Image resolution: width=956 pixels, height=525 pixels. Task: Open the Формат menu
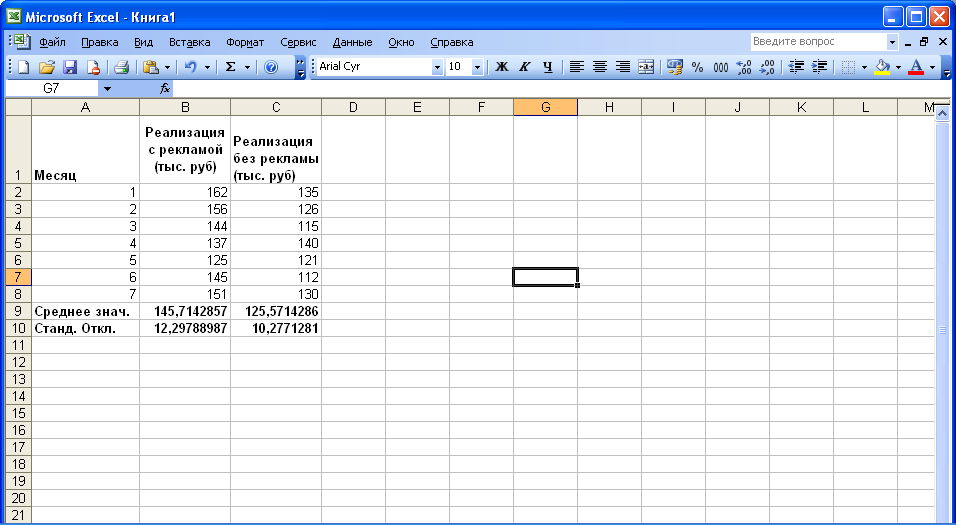click(x=245, y=42)
